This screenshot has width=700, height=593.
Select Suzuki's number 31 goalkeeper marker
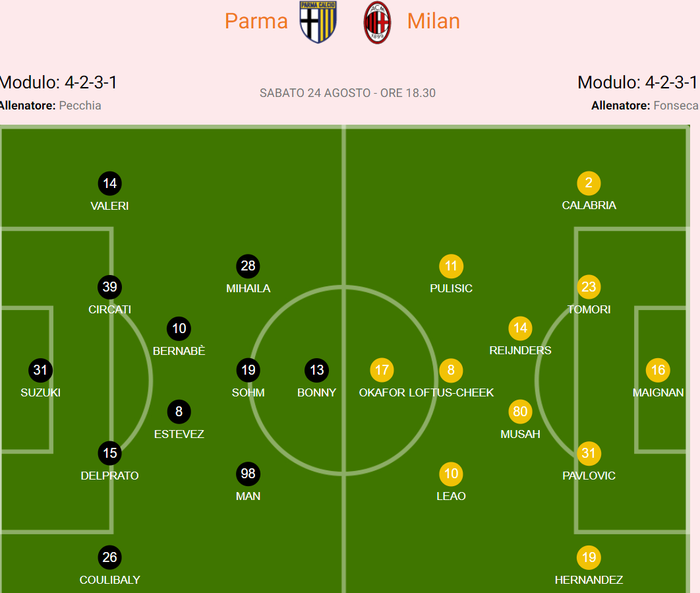pos(40,370)
